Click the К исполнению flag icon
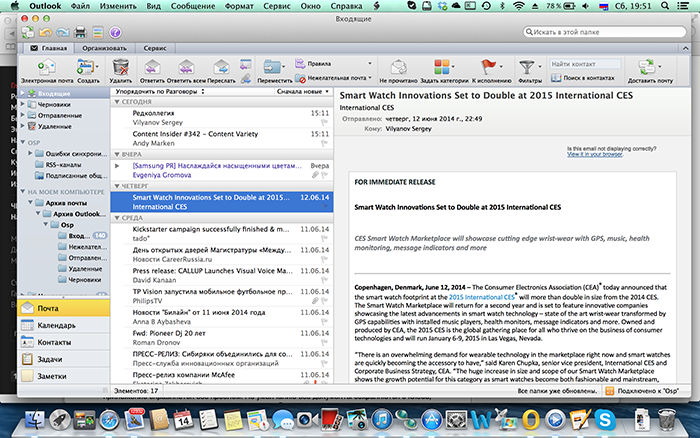Viewport: 700px width, 438px height. (490, 67)
